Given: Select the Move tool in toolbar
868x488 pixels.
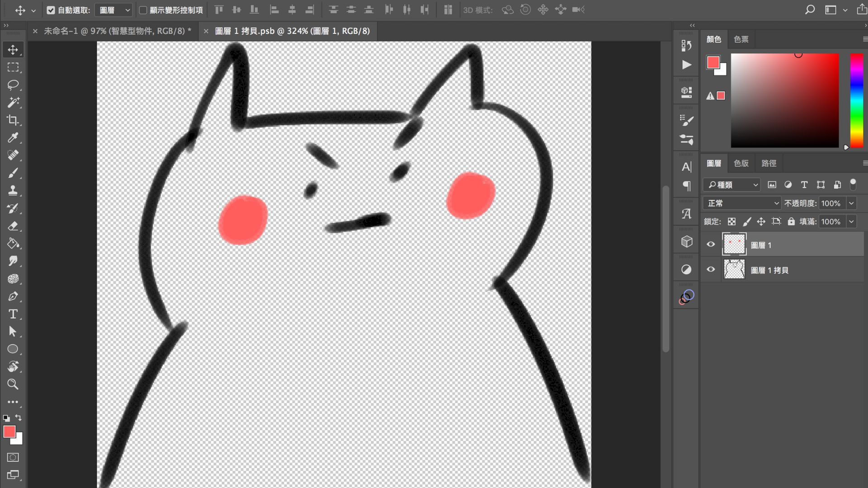Looking at the screenshot, I should [13, 50].
